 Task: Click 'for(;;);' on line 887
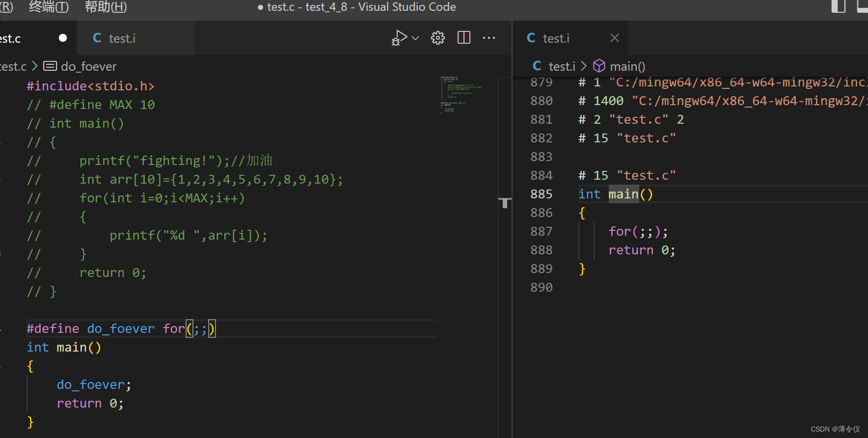pyautogui.click(x=638, y=231)
